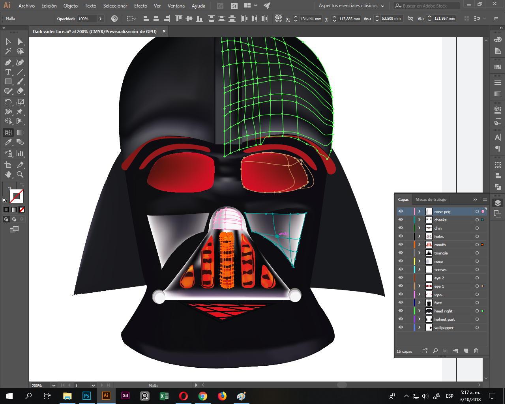Viewport: 532px width, 404px height.
Task: Open the Archivo menu
Action: click(26, 6)
